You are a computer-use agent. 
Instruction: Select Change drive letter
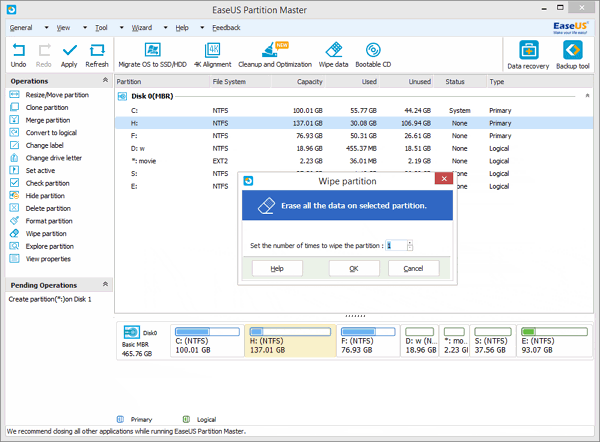54,158
